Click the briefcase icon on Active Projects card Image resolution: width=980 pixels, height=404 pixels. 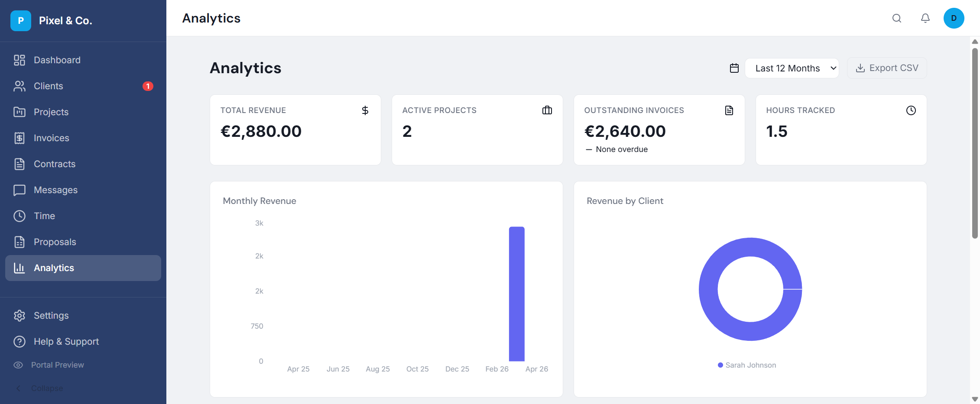(547, 110)
